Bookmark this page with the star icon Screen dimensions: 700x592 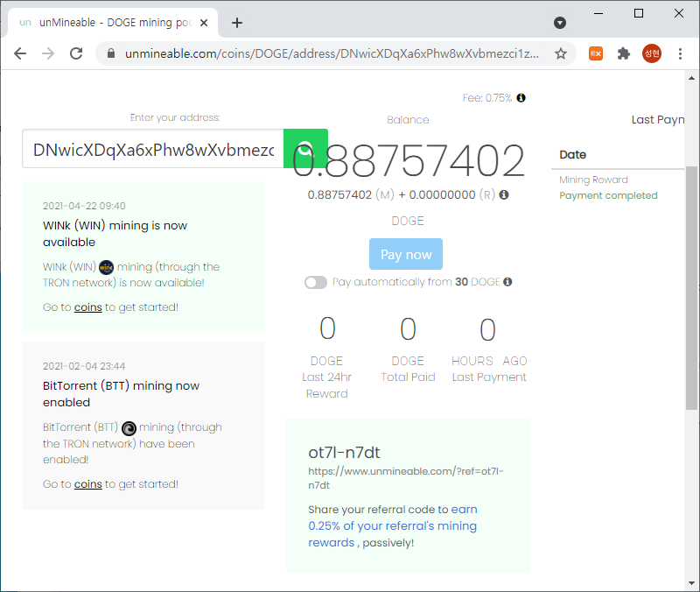point(561,53)
